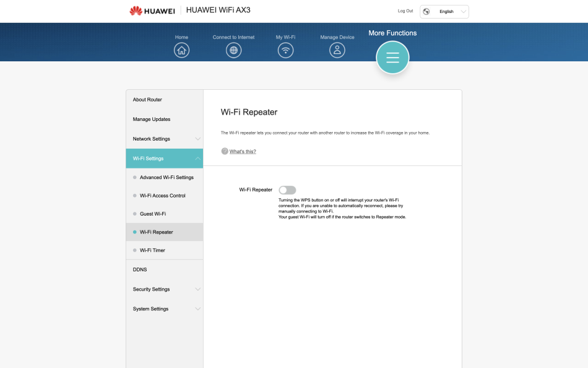
Task: Select the Wi-Fi Settings menu item
Action: pyautogui.click(x=165, y=159)
